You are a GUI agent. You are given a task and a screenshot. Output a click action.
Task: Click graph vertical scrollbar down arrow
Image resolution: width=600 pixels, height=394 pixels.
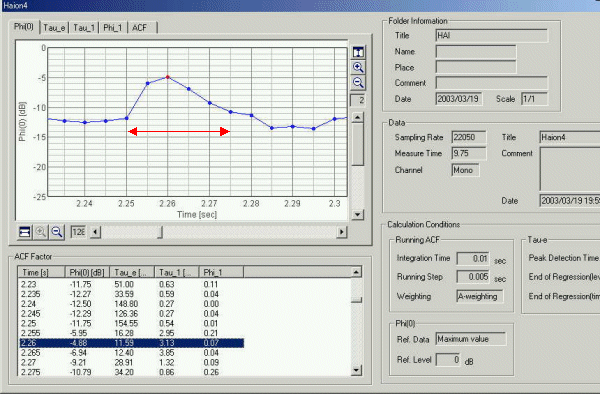357,215
